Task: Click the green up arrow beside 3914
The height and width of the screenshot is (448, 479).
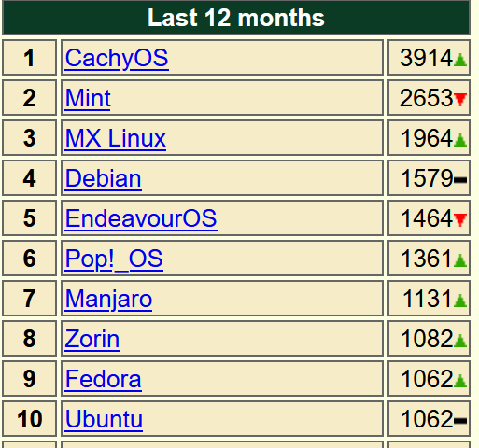Action: (460, 60)
